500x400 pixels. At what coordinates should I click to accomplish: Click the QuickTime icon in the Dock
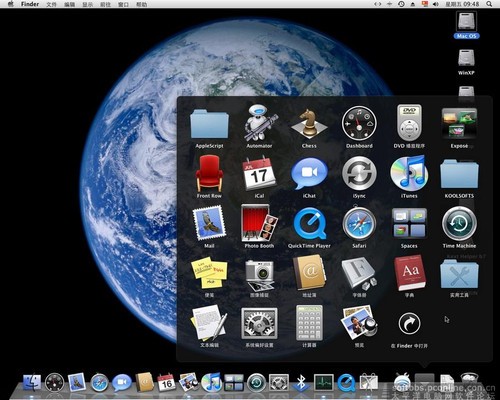coord(346,383)
